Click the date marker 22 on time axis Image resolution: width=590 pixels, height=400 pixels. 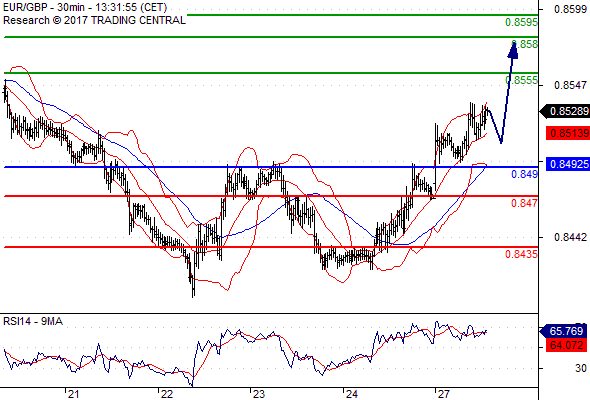pyautogui.click(x=167, y=394)
